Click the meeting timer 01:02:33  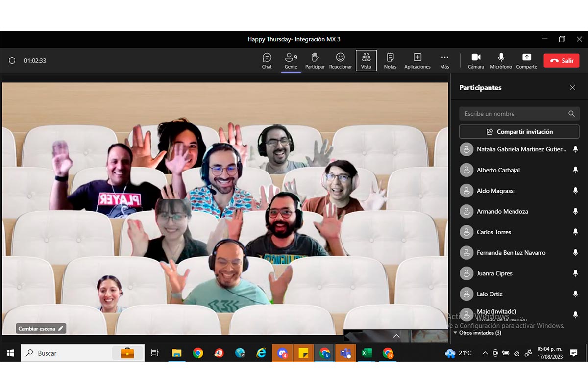coord(35,61)
